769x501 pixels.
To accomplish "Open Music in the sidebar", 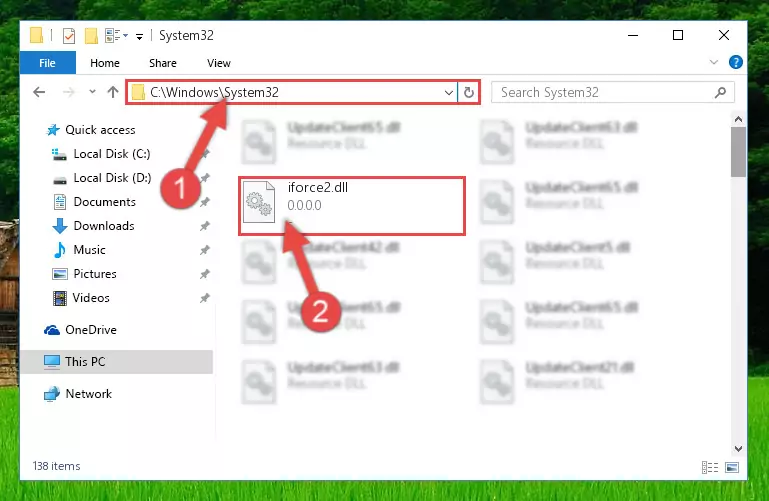I will pos(89,250).
